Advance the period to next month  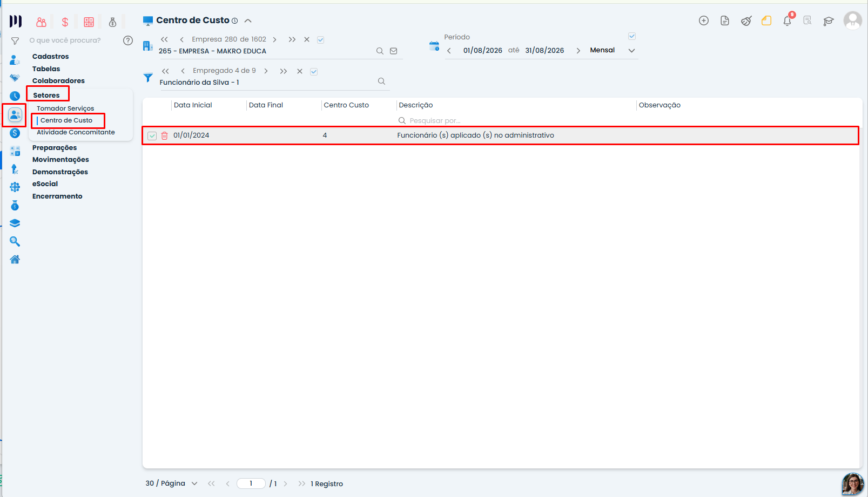[x=578, y=51]
